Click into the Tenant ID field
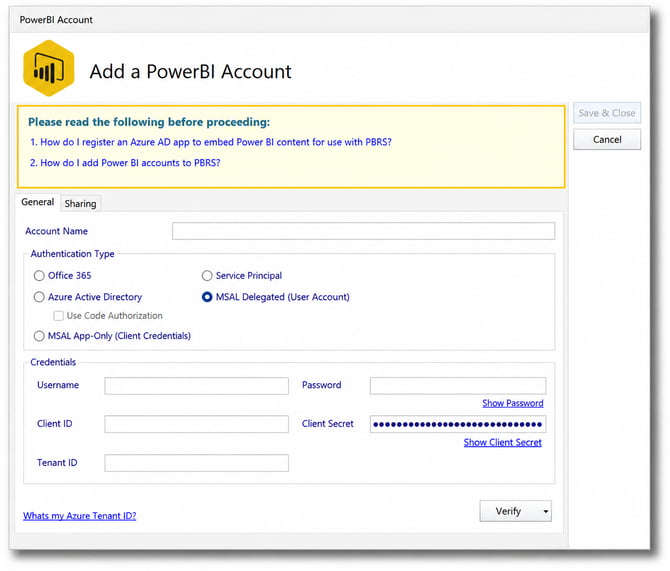 coord(197,463)
